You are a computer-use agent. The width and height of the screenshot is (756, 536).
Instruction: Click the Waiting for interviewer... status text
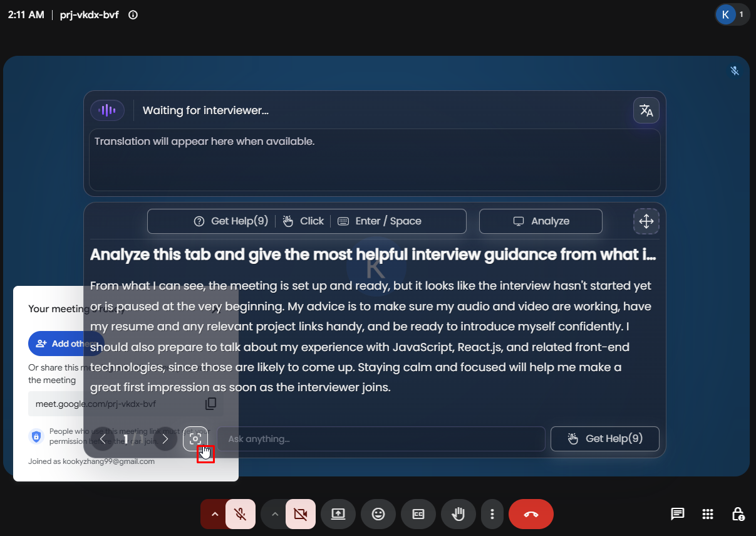205,110
